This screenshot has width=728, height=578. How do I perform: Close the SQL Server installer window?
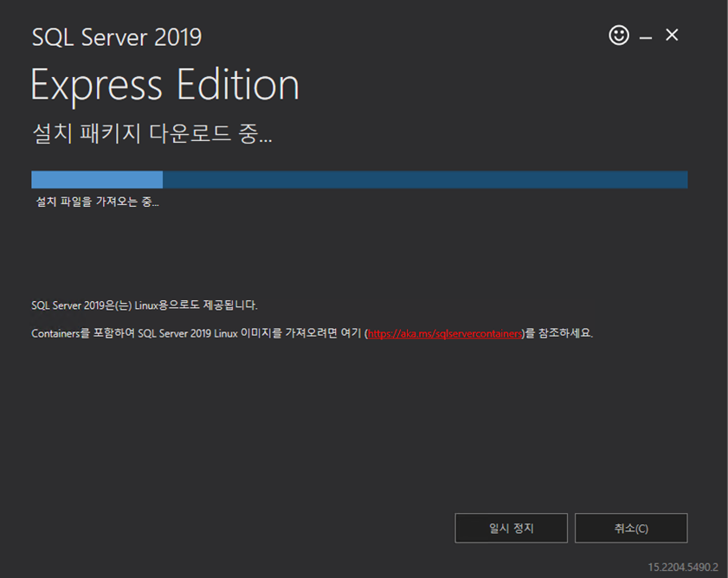point(672,35)
